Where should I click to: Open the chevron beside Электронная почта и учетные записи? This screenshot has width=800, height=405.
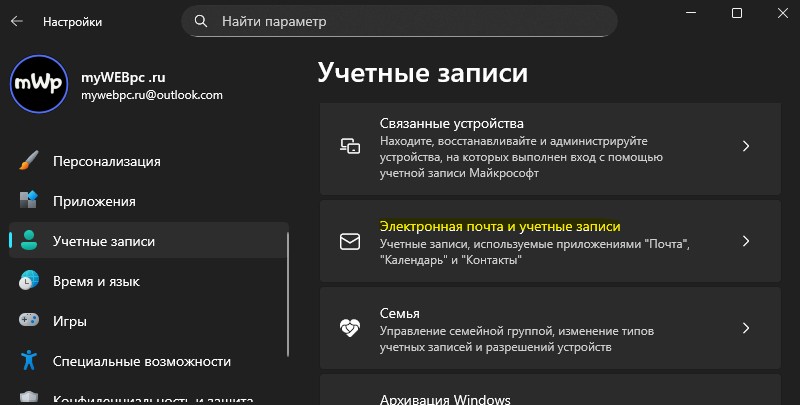[x=745, y=242]
